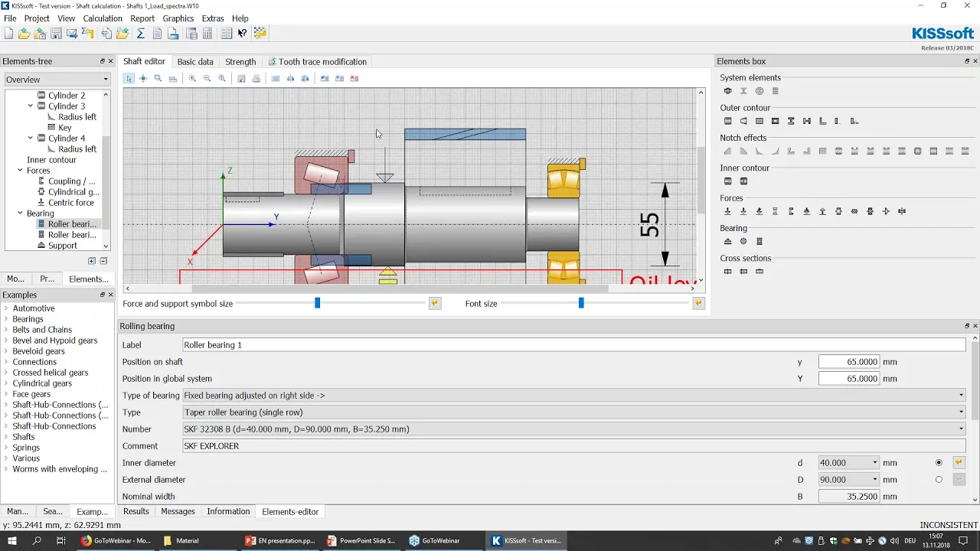Click the last Forces icon

pyautogui.click(x=902, y=211)
